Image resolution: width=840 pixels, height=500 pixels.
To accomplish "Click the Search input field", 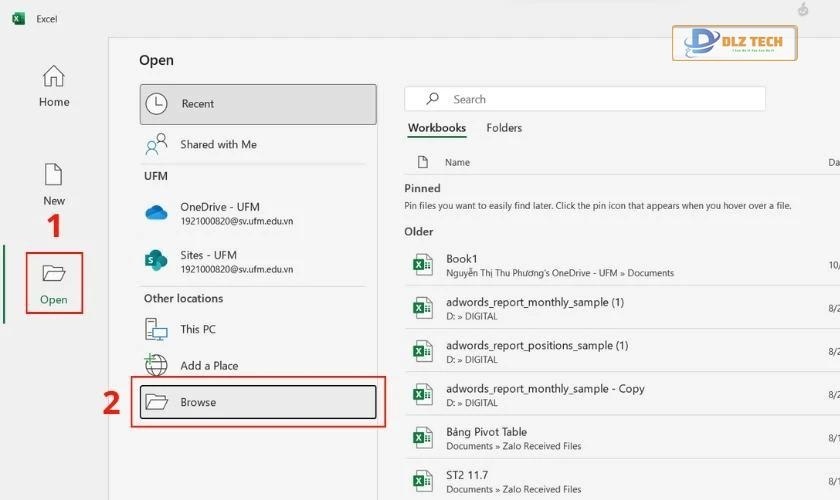I will pos(585,99).
